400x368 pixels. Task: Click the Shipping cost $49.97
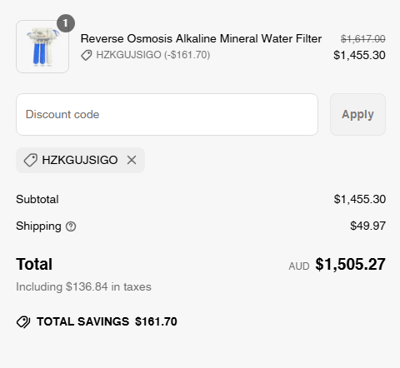[x=368, y=226]
